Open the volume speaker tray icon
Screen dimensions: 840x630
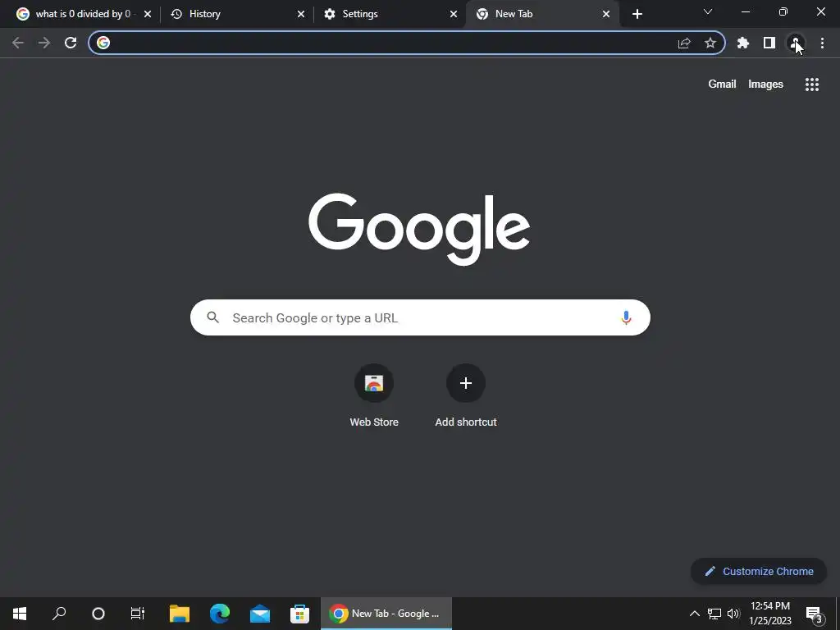pyautogui.click(x=733, y=614)
